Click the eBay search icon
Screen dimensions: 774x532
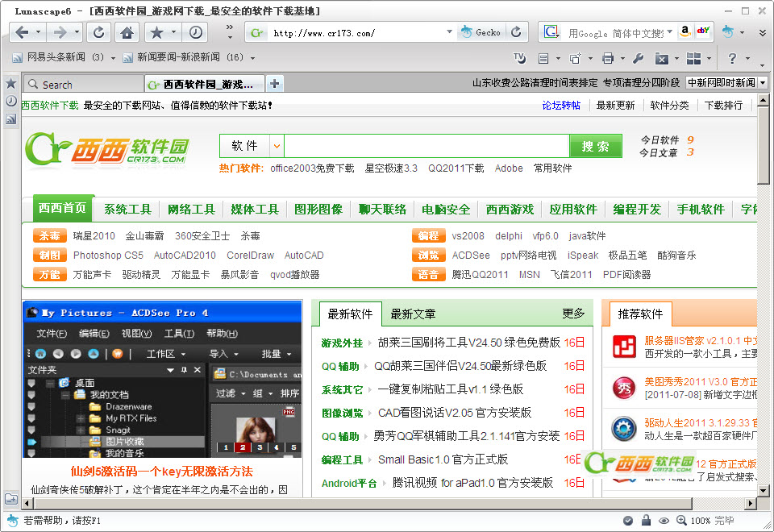(703, 31)
